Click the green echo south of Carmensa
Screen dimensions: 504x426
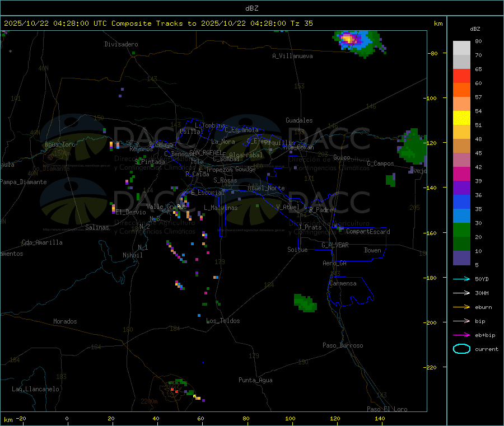[x=305, y=303]
